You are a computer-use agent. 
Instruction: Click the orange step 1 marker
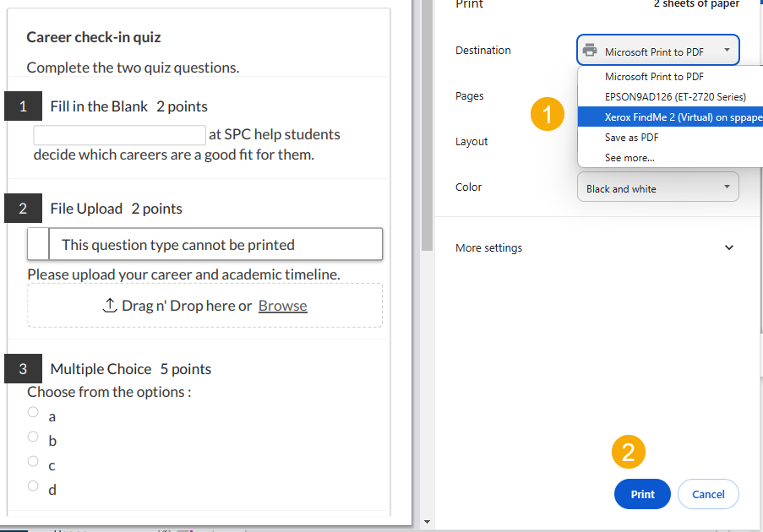[x=548, y=114]
